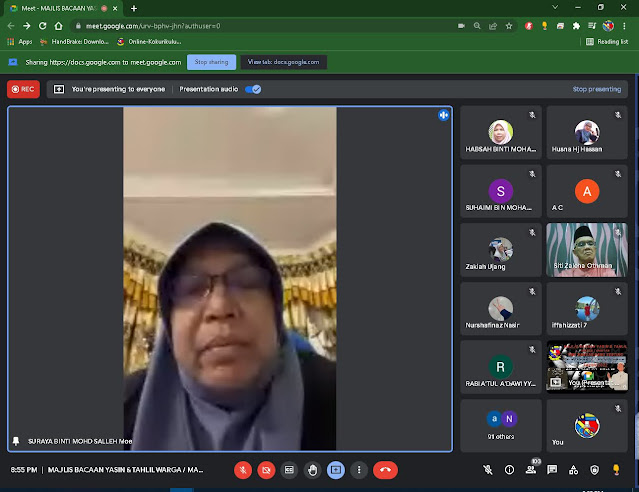Image resolution: width=639 pixels, height=492 pixels.
Task: Open a new browser tab
Action: click(134, 8)
